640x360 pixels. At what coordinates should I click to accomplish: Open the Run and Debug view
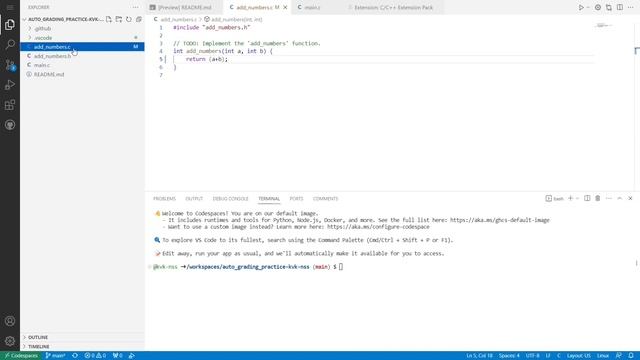coord(10,84)
